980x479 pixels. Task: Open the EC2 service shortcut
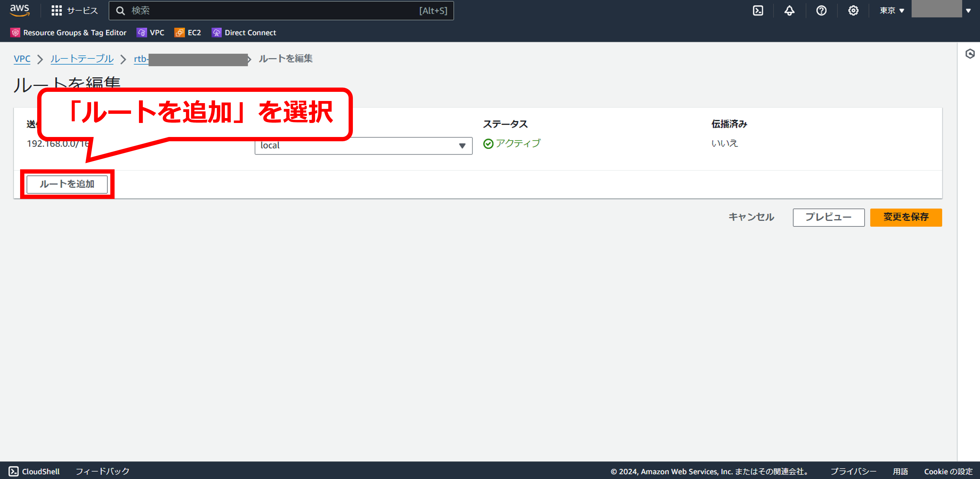187,33
